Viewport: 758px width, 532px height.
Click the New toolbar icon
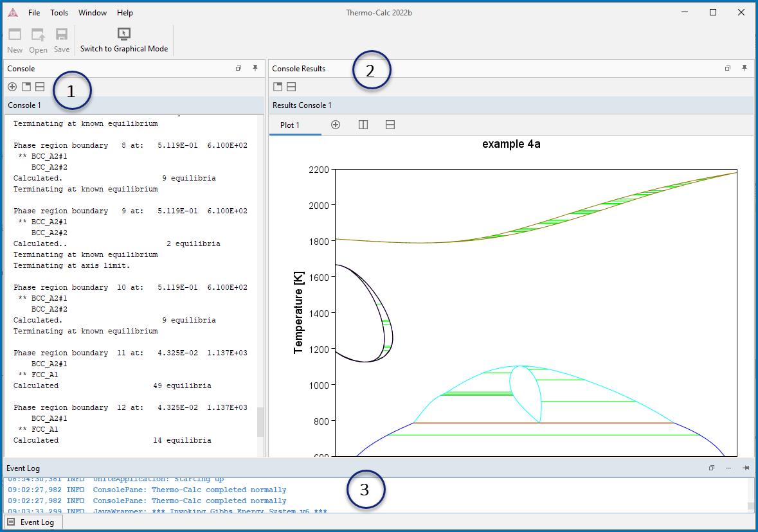[x=15, y=40]
